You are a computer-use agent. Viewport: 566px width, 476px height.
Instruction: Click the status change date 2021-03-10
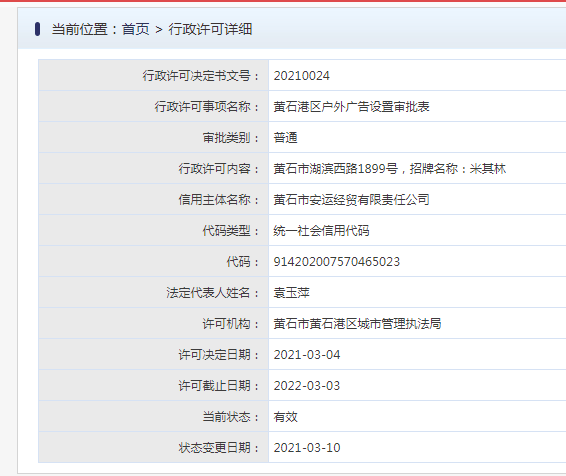click(307, 448)
